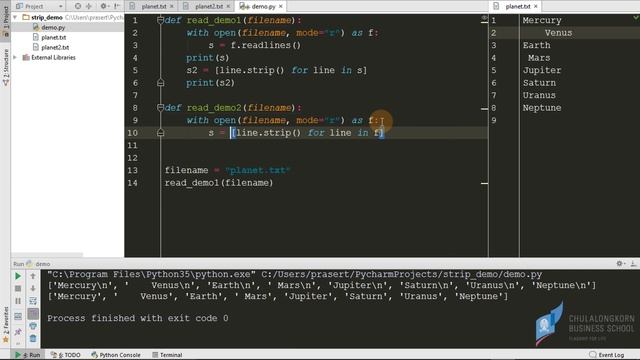Click Neptune line in planet.txt
Image resolution: width=640 pixels, height=360 pixels.
pyautogui.click(x=542, y=108)
